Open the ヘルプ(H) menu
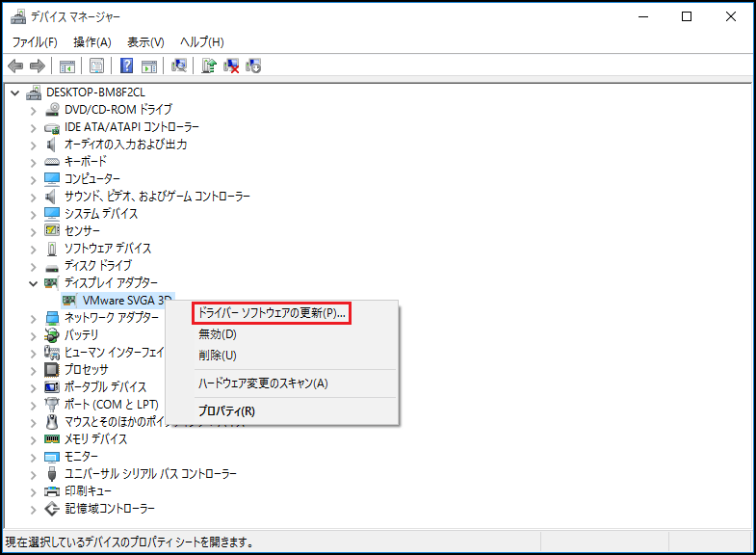The image size is (756, 555). pyautogui.click(x=202, y=42)
